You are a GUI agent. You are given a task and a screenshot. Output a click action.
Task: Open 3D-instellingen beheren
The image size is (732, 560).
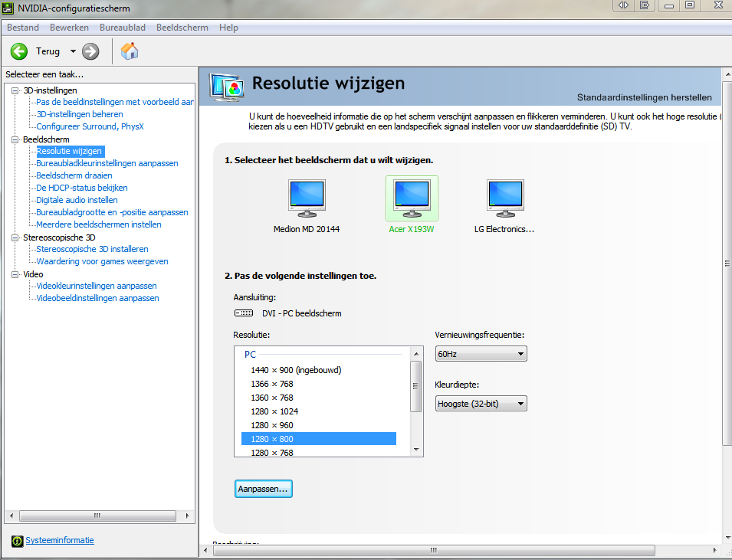(80, 114)
